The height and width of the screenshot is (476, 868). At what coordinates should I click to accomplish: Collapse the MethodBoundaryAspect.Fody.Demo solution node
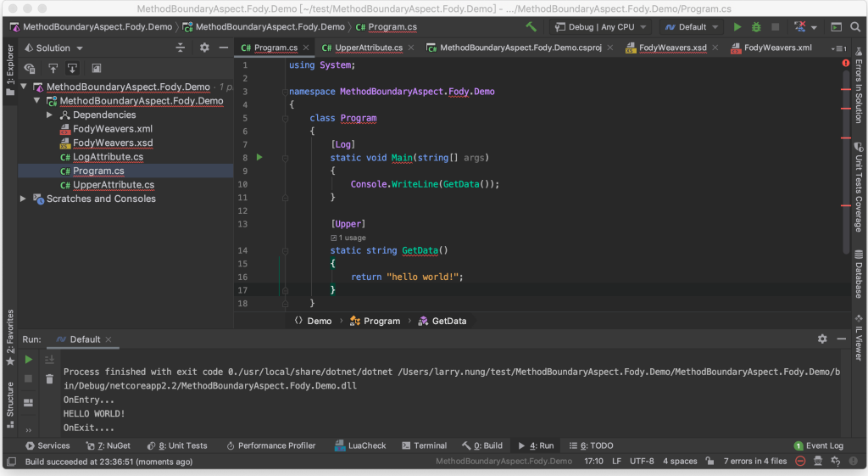point(24,87)
